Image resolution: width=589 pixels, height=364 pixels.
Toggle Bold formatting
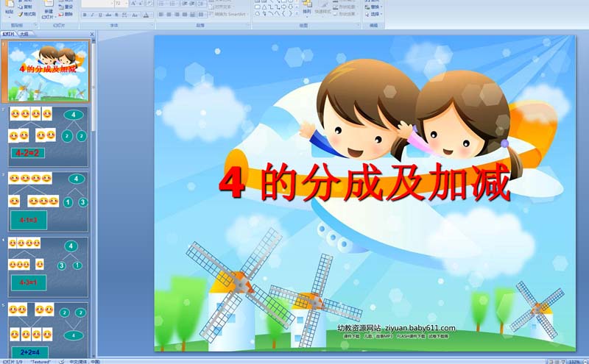[x=85, y=14]
